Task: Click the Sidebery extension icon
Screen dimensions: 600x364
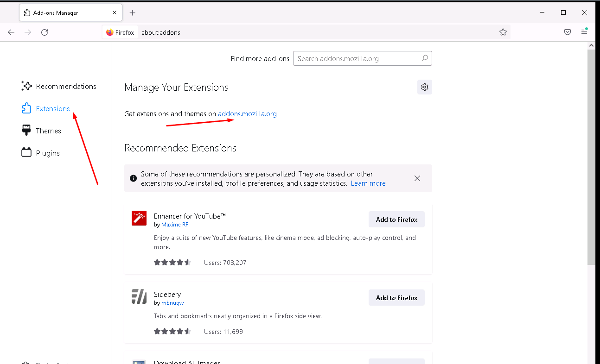Action: pyautogui.click(x=139, y=296)
